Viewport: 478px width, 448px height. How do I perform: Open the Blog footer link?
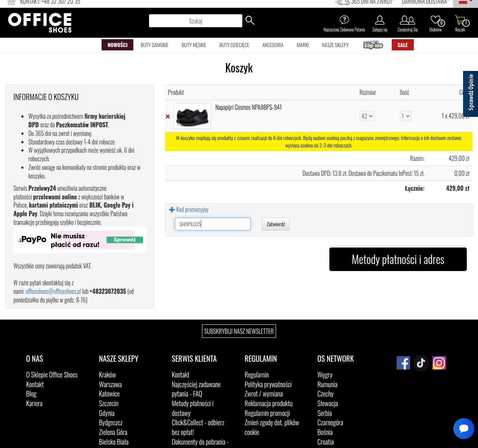[x=31, y=394]
